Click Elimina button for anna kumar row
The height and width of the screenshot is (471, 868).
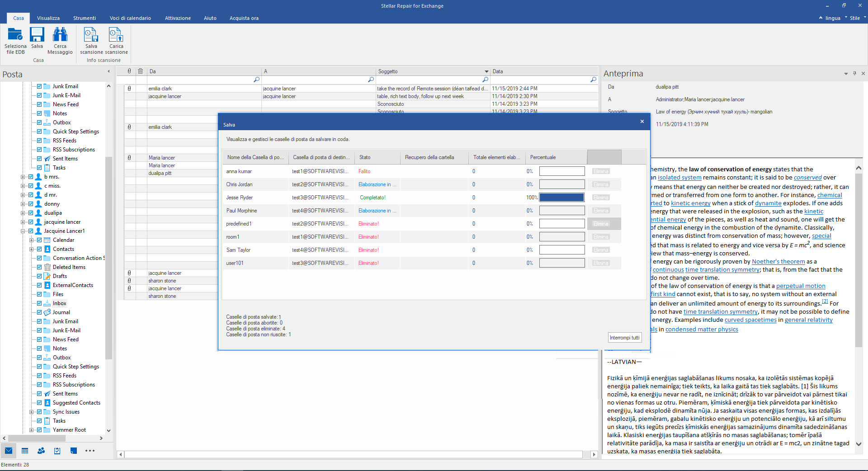(x=601, y=171)
